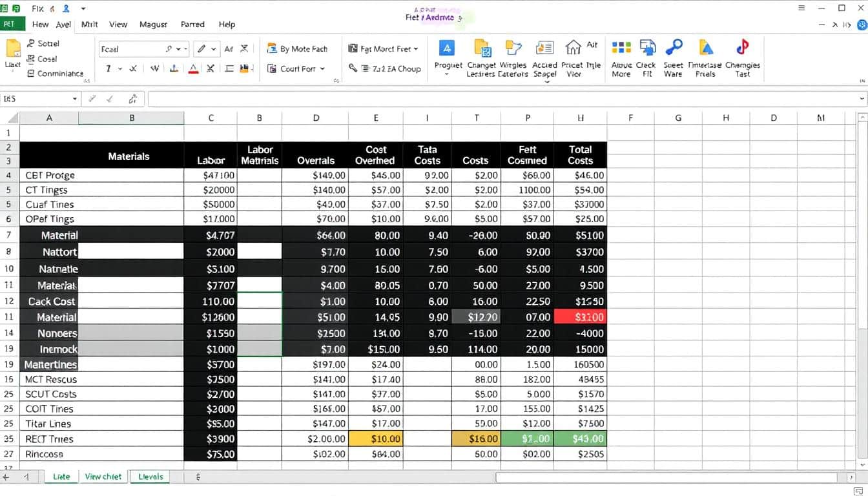Open the Court Forr dropdown
Image resolution: width=868 pixels, height=496 pixels.
pyautogui.click(x=322, y=68)
